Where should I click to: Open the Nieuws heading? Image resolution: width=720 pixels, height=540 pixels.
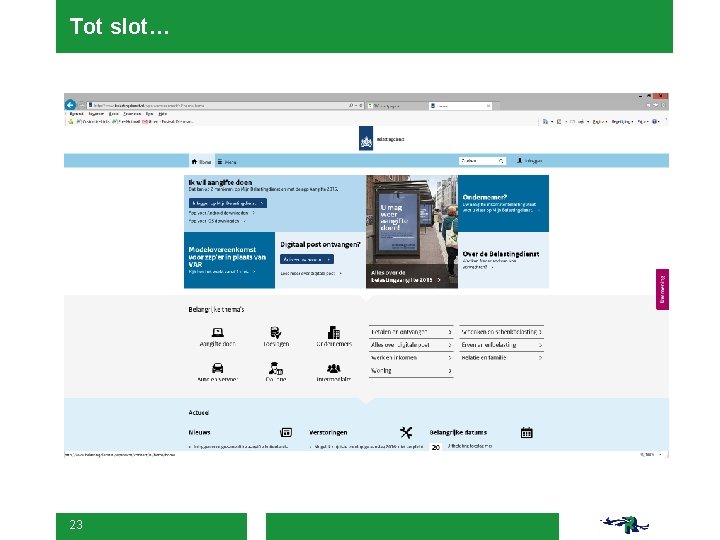[199, 432]
